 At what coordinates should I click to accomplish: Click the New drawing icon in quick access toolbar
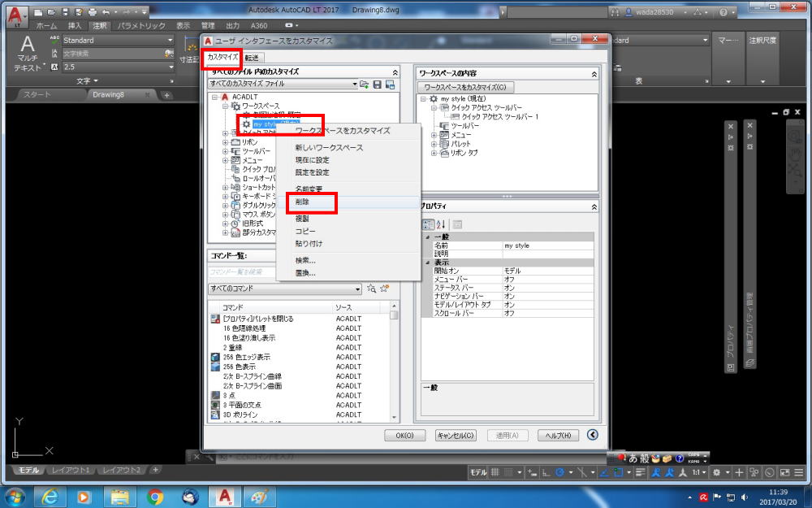pyautogui.click(x=38, y=11)
